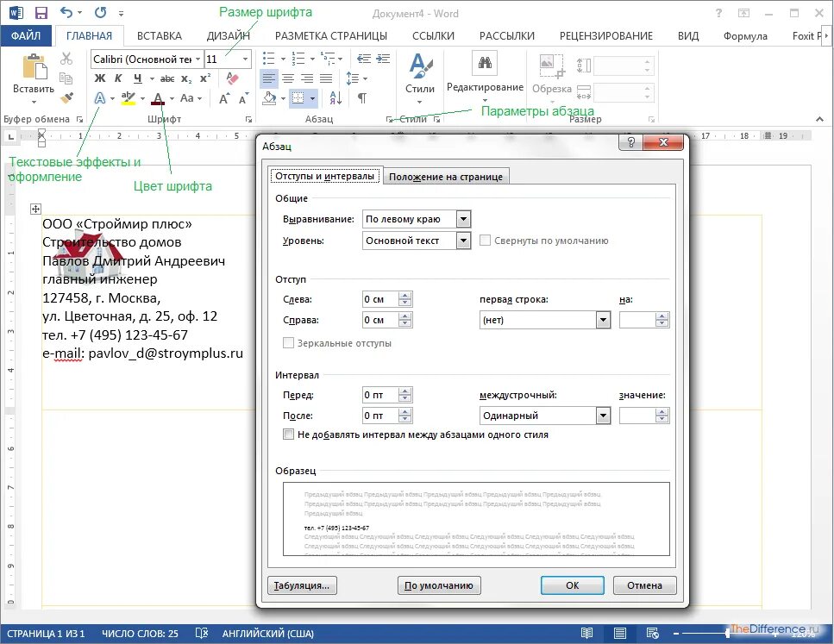The height and width of the screenshot is (644, 834).
Task: Click the Redo/Repeat arrow icon
Action: (x=101, y=13)
